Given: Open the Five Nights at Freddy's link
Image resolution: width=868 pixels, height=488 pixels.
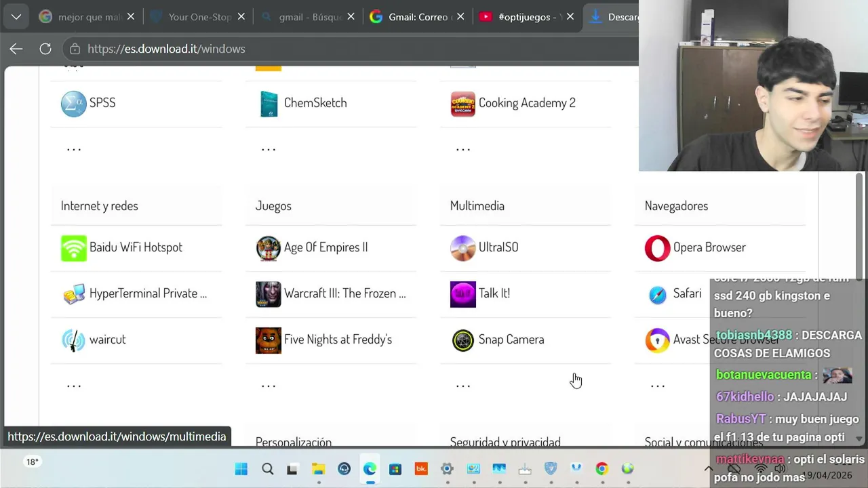Looking at the screenshot, I should click(x=338, y=340).
